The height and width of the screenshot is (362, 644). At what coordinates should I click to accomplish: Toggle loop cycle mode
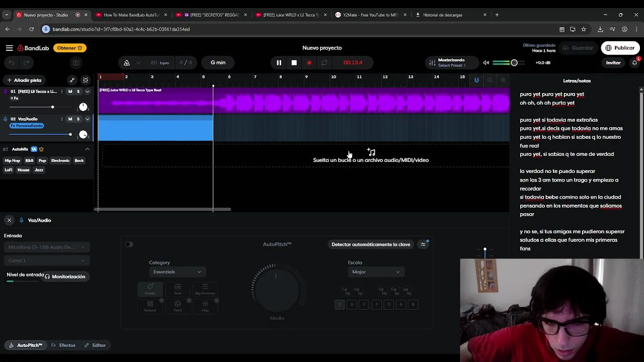[324, 63]
